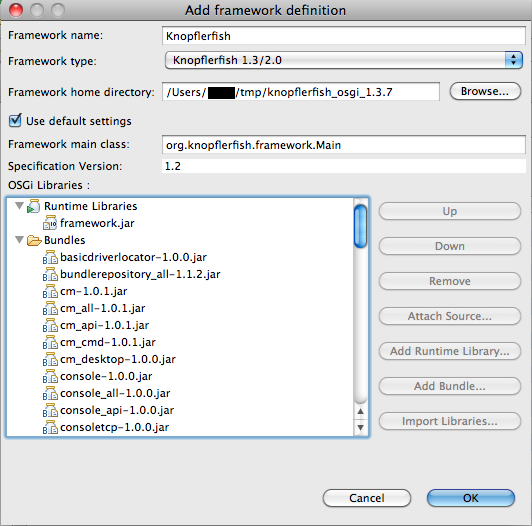Click the console_api-1.0.0.jar bundle icon
The height and width of the screenshot is (526, 532).
50,410
